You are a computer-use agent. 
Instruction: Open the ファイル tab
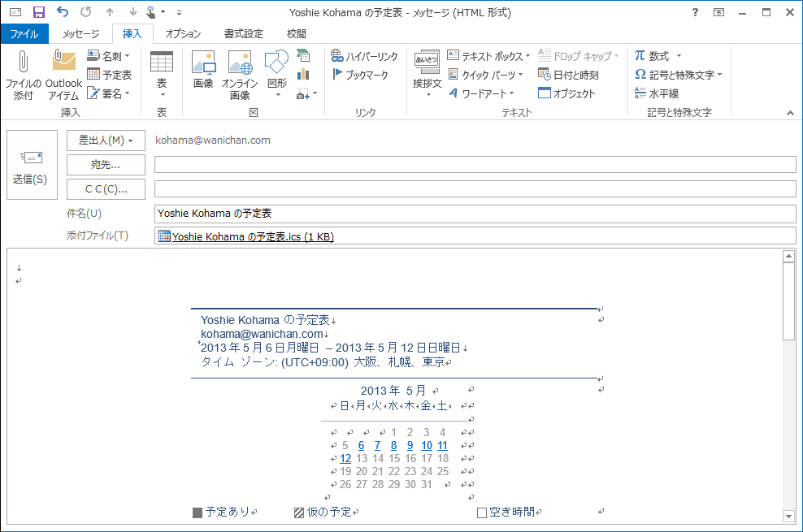tap(24, 34)
